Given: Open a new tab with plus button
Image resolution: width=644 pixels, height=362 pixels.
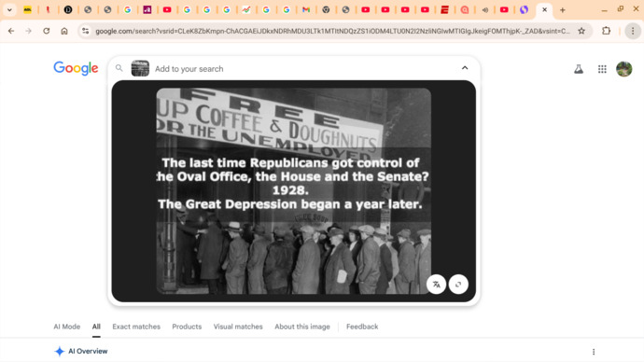Looking at the screenshot, I should [563, 10].
